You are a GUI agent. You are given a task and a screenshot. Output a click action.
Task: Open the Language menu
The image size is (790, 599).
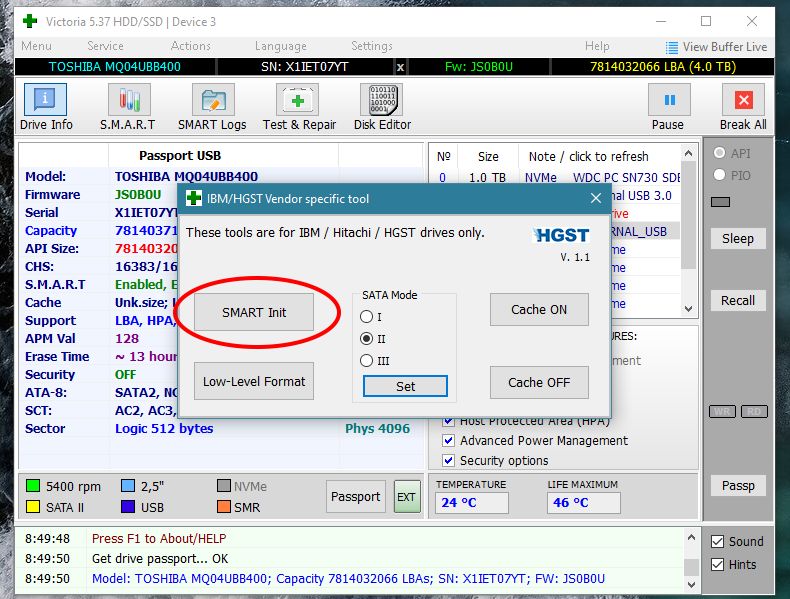coord(281,46)
